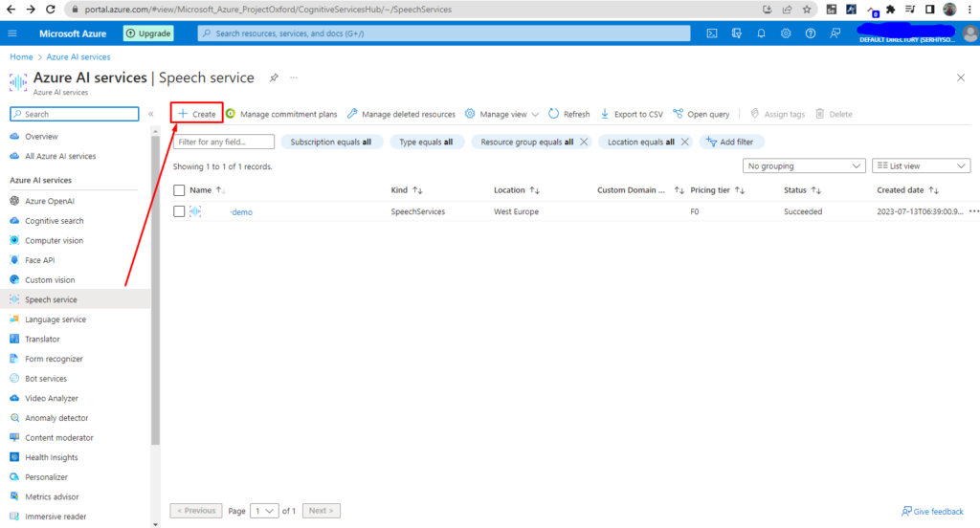Go to Home breadcrumb link
Image resolution: width=980 pixels, height=528 pixels.
coord(21,56)
